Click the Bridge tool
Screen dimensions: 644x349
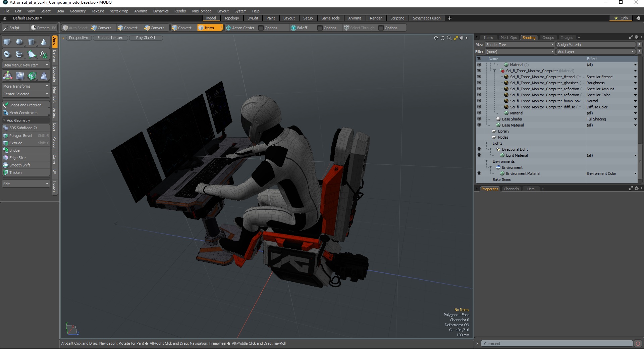26,150
